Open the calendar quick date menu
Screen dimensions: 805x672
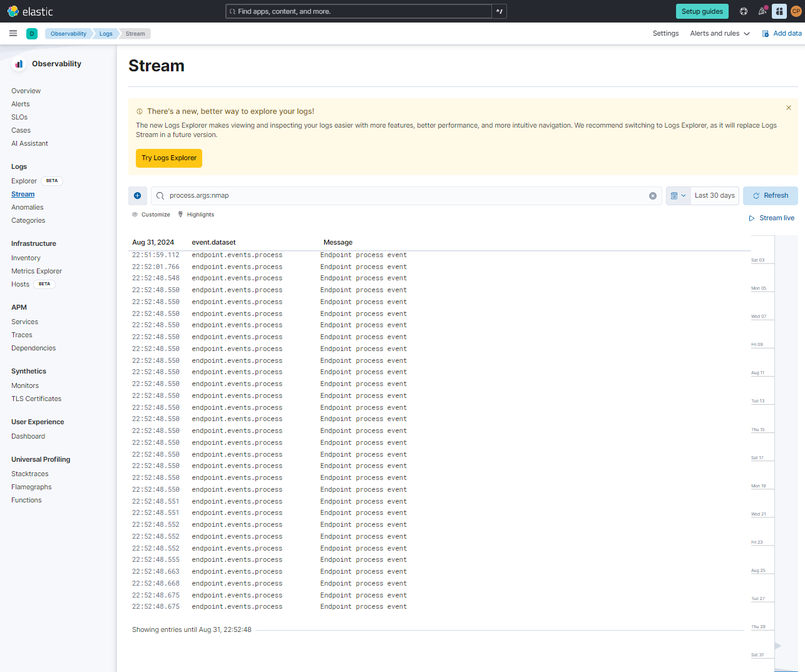pyautogui.click(x=679, y=196)
